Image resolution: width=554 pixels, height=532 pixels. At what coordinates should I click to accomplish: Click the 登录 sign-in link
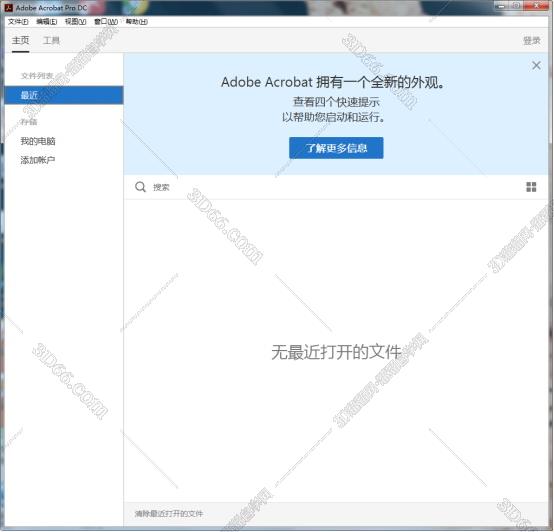[x=532, y=41]
